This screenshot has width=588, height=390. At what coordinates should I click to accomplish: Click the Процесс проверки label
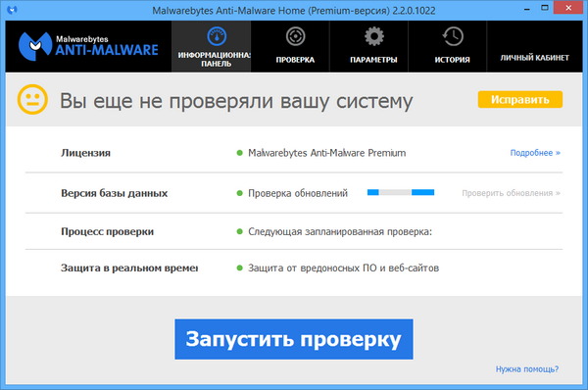pos(107,231)
